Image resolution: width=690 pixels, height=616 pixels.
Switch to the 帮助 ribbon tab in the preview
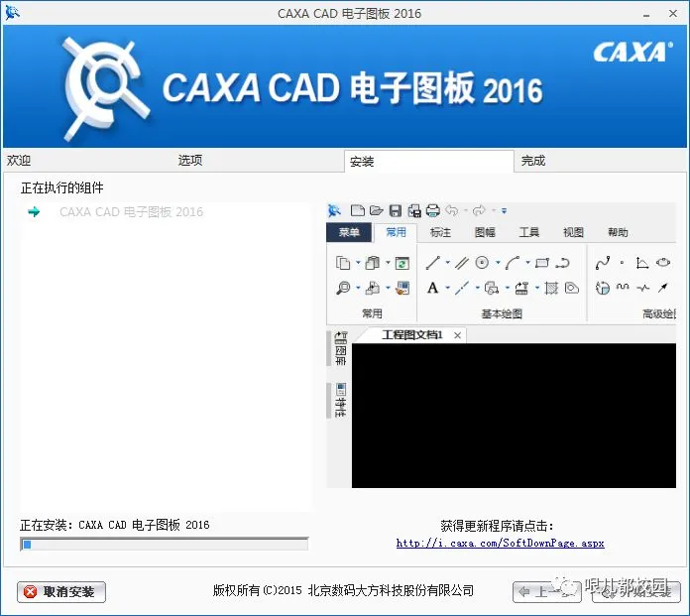(x=618, y=232)
